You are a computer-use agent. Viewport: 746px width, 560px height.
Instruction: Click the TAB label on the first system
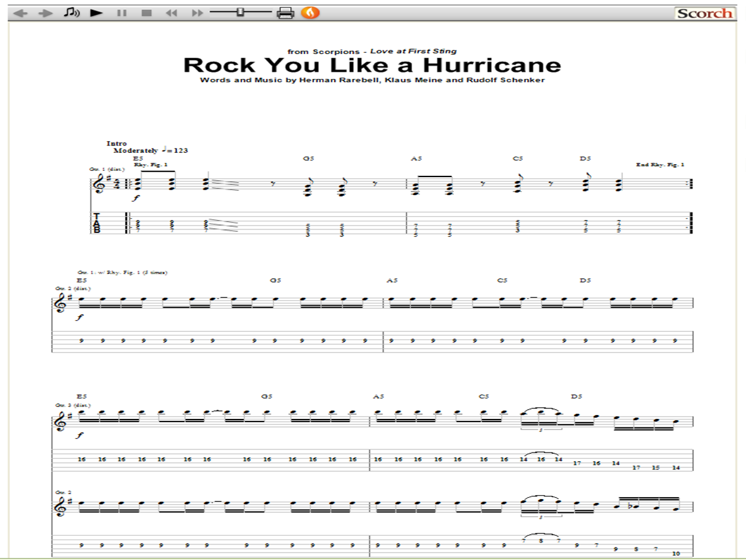[97, 224]
